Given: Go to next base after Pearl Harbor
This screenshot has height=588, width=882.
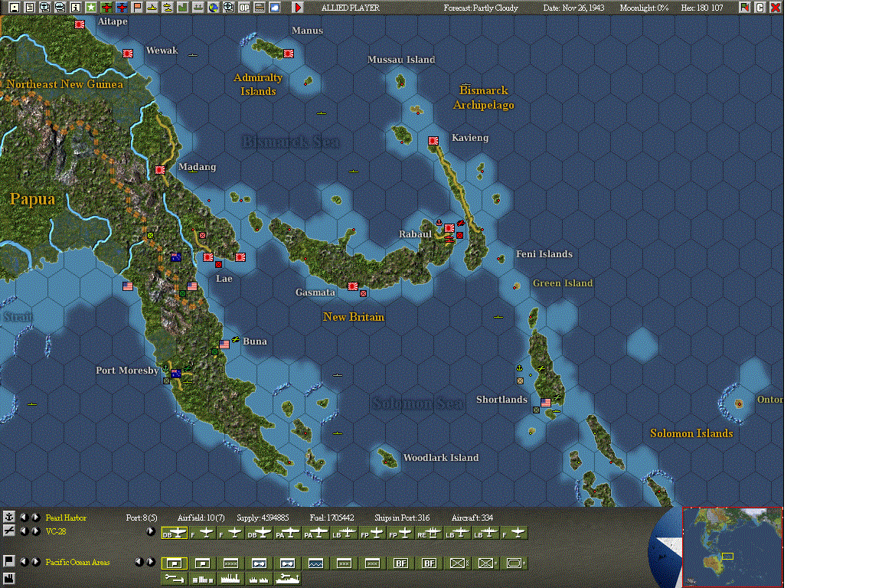Looking at the screenshot, I should (35, 517).
